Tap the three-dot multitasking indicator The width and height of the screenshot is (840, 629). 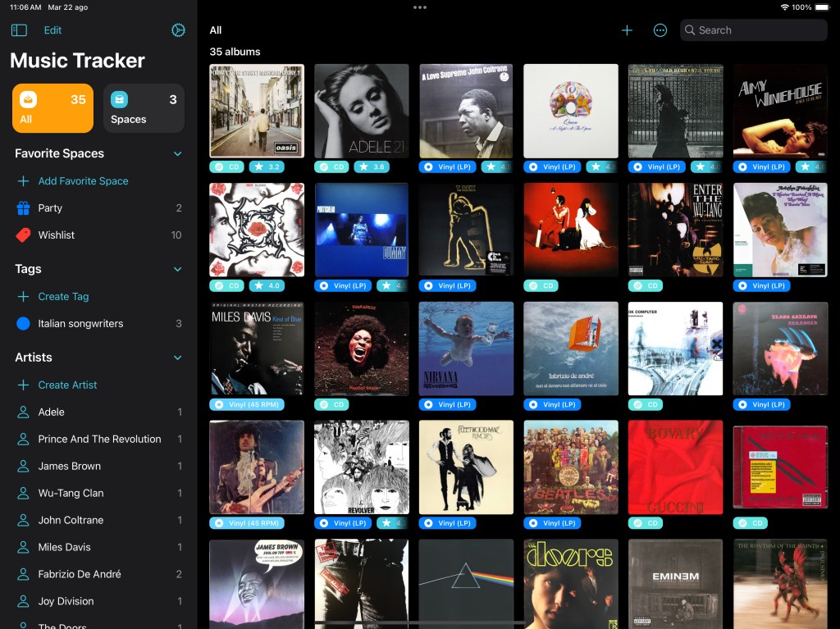pos(420,7)
